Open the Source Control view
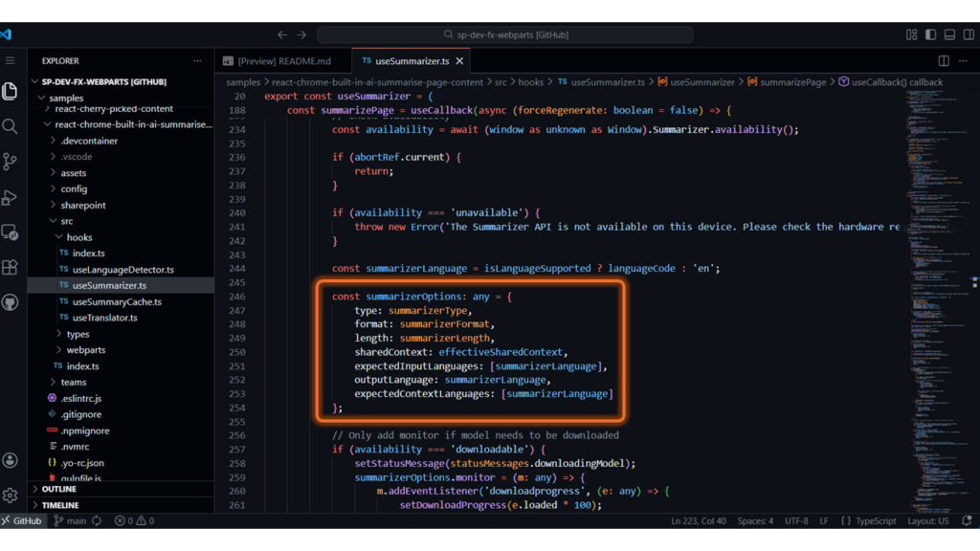The image size is (980, 551). pyautogui.click(x=11, y=162)
